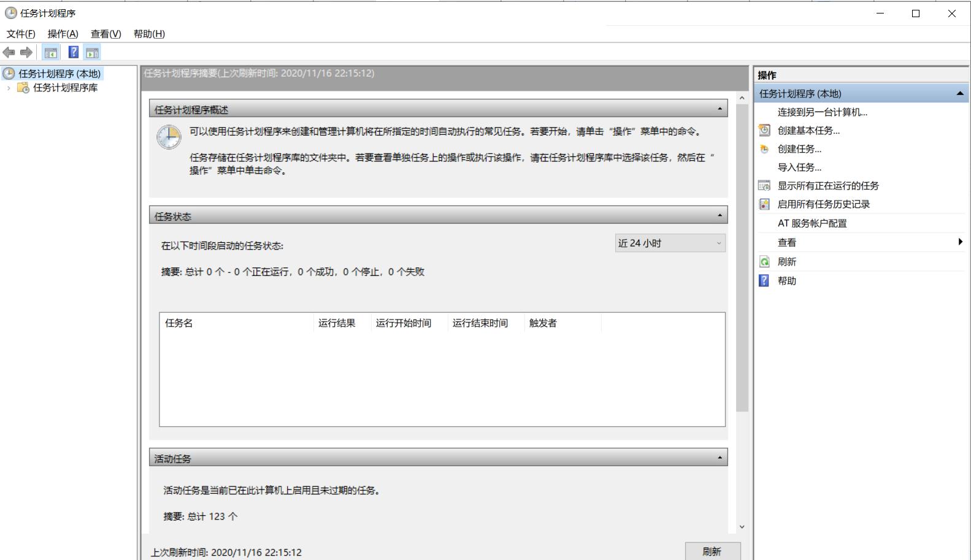Click the 创建基本任务 icon
The width and height of the screenshot is (971, 560).
(764, 130)
